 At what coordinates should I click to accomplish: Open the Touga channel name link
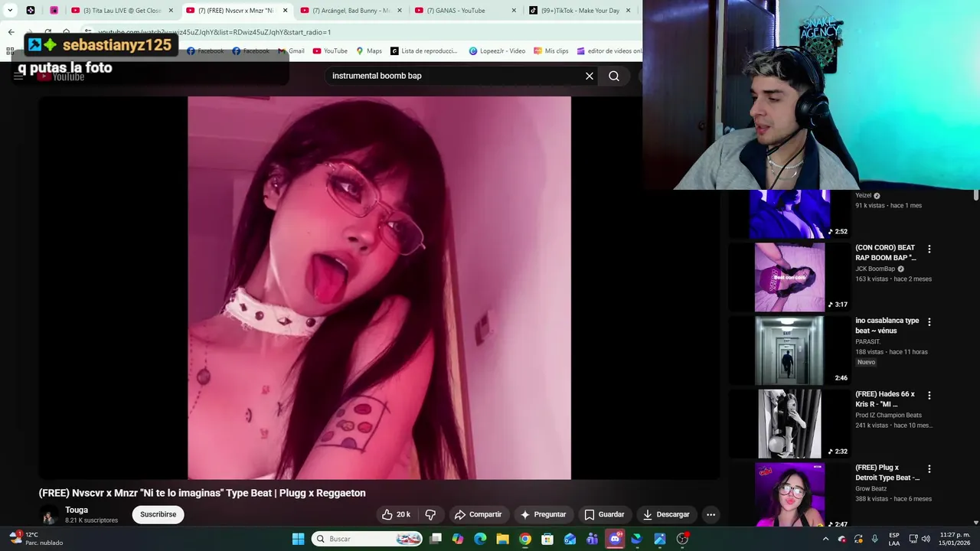(x=77, y=510)
